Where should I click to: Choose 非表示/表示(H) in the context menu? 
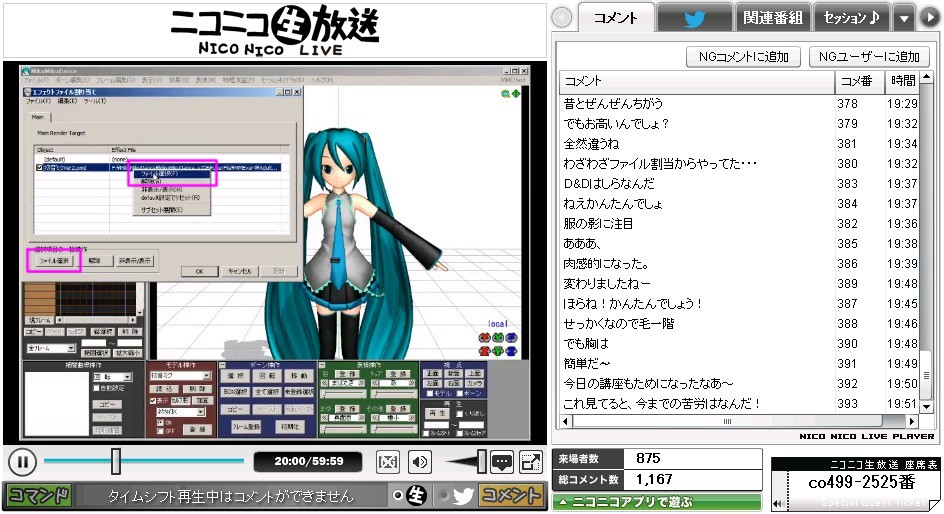tap(171, 189)
